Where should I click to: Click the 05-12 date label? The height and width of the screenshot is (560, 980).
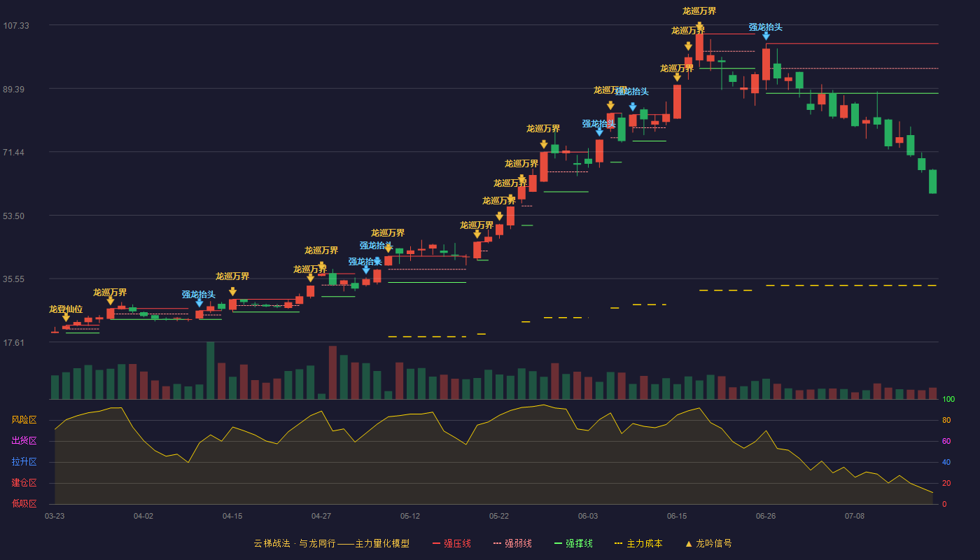click(x=410, y=516)
